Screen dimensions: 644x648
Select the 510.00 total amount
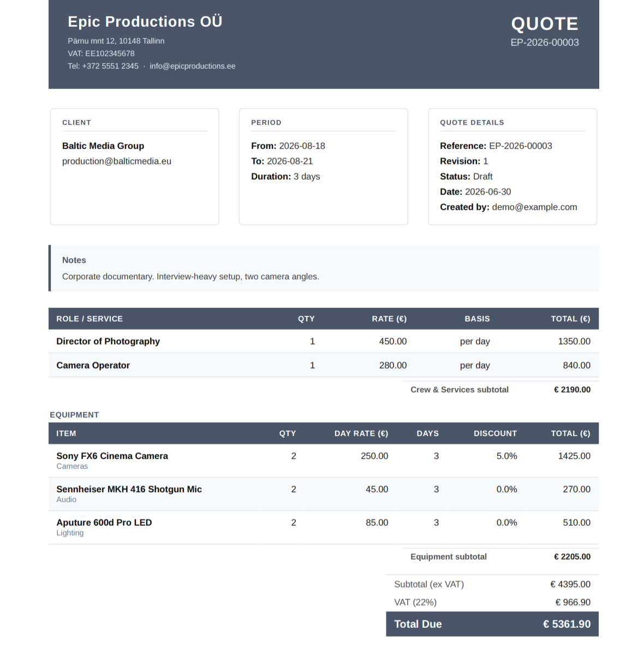(577, 522)
